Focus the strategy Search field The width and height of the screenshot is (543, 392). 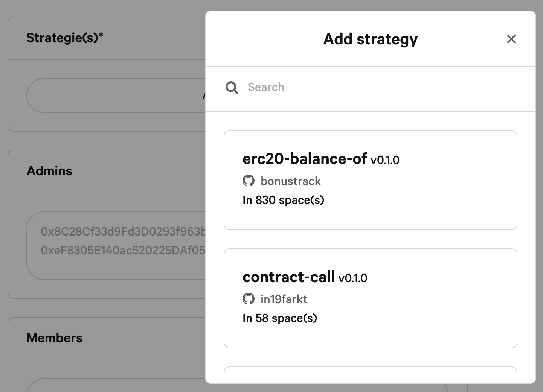click(380, 87)
